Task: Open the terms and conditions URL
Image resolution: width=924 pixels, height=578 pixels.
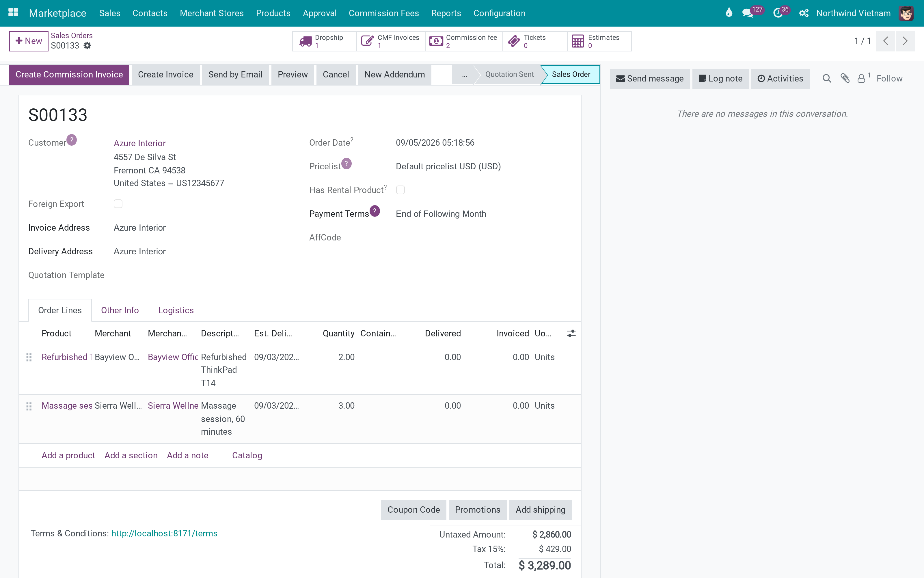Action: pos(164,533)
